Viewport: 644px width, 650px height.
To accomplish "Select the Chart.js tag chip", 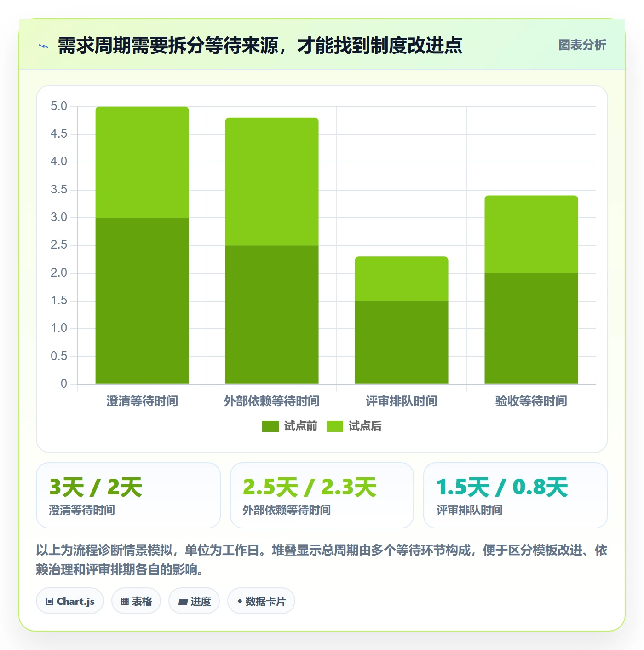I will pos(70,601).
